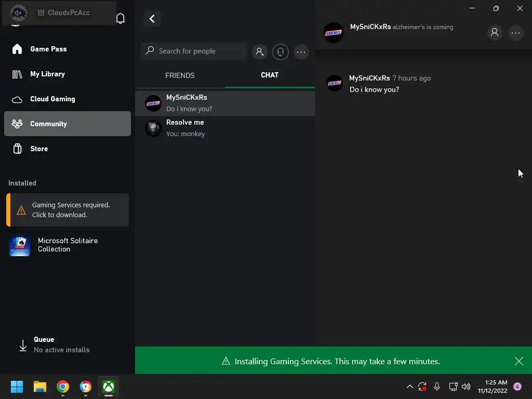This screenshot has height=399, width=532.
Task: Click the Xbox app taskbar icon
Action: [109, 387]
